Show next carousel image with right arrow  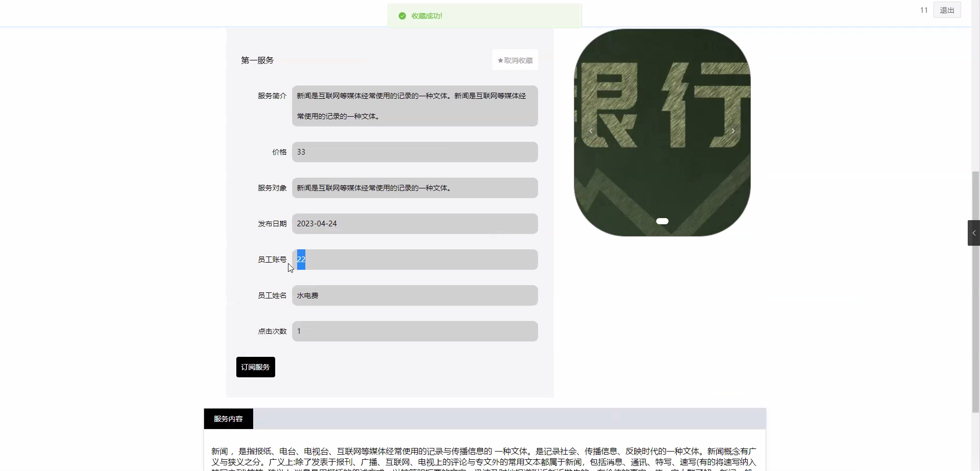pos(733,131)
